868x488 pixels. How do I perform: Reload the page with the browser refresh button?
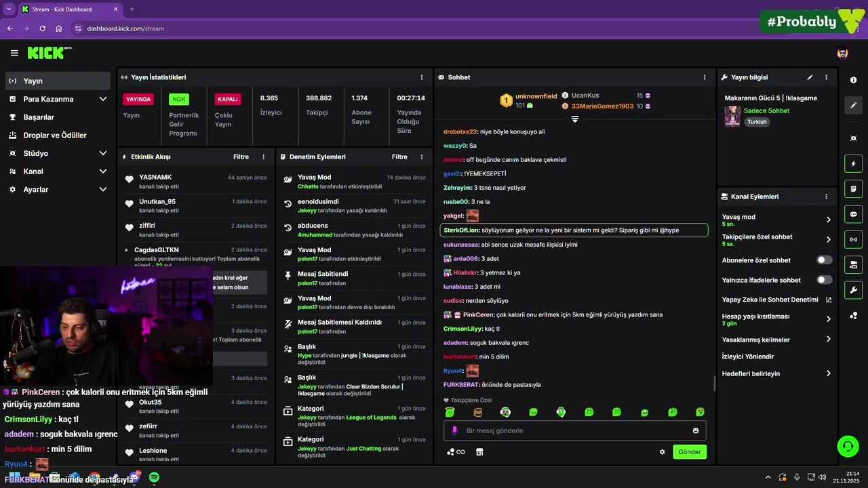[42, 28]
